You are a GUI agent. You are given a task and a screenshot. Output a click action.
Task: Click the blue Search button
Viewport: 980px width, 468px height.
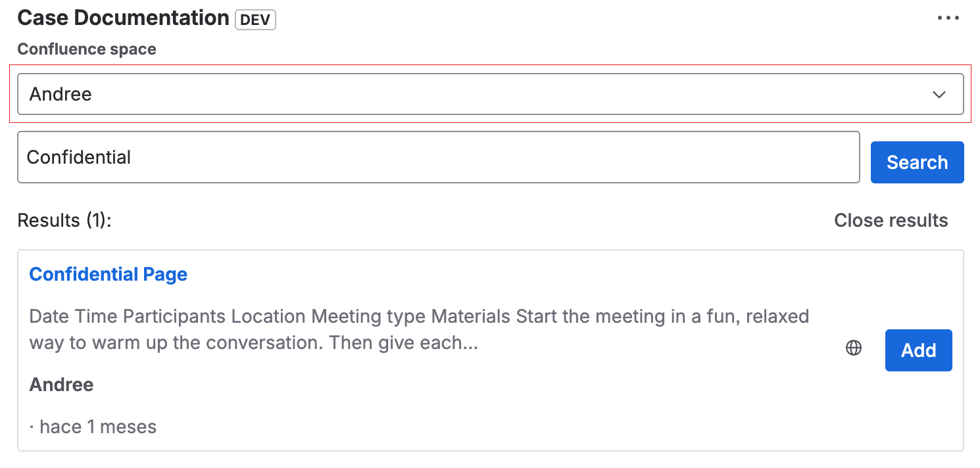(x=918, y=162)
